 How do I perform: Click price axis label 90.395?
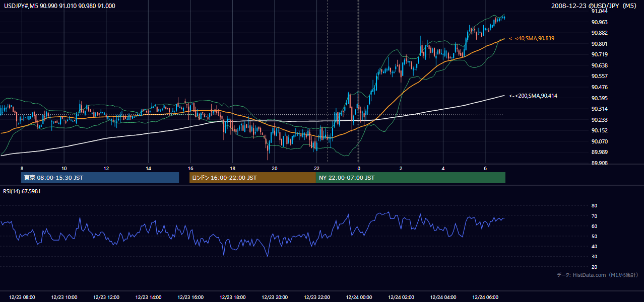600,98
